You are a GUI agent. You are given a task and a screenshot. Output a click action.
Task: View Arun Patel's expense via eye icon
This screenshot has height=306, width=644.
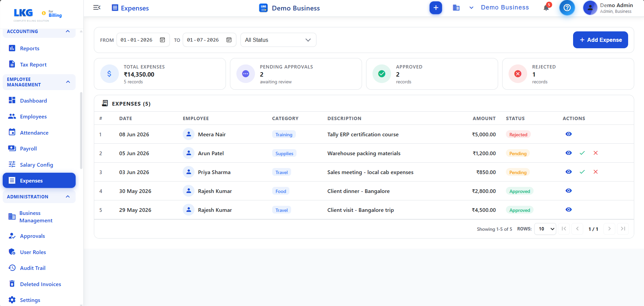tap(569, 153)
